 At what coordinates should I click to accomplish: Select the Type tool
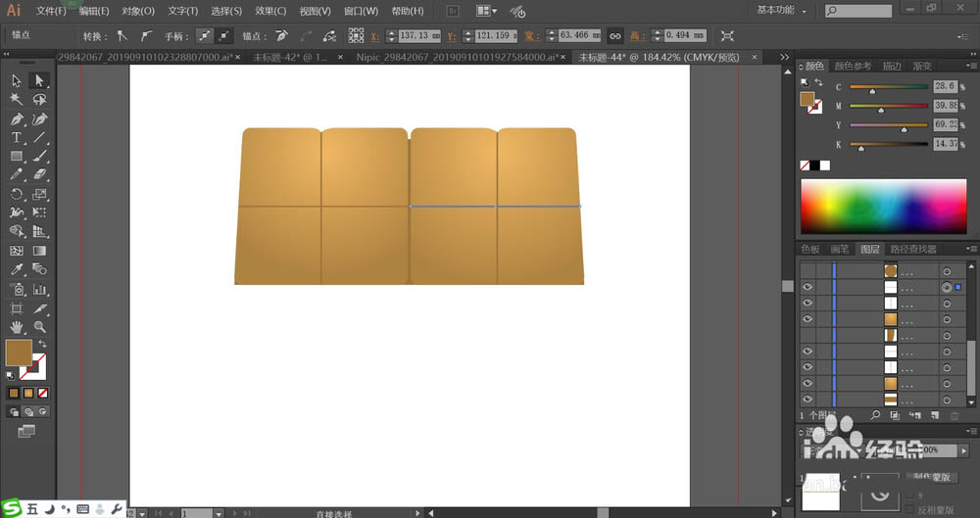tap(17, 137)
